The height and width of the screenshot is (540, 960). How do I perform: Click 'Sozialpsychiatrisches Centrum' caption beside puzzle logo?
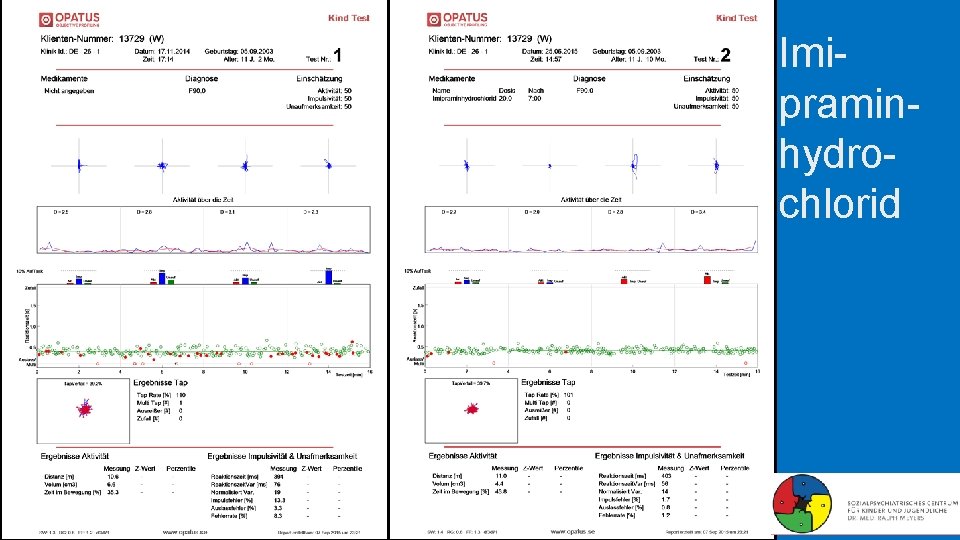point(902,510)
